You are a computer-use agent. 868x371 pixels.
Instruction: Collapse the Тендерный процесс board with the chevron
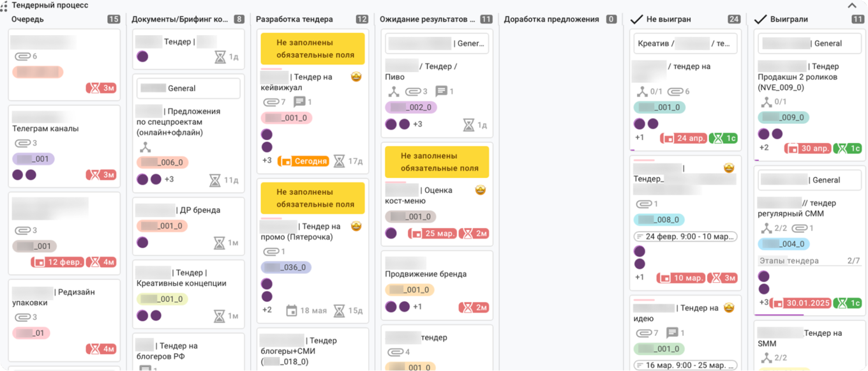(852, 6)
